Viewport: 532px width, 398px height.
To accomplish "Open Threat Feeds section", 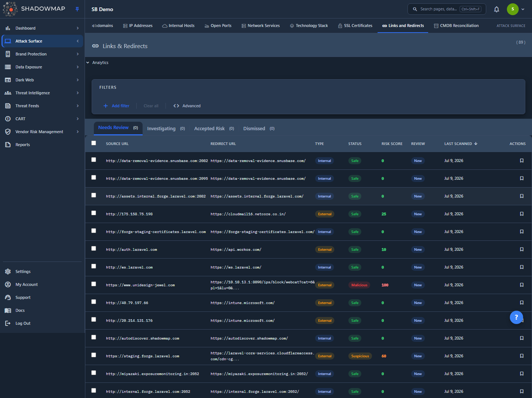I will coord(42,106).
